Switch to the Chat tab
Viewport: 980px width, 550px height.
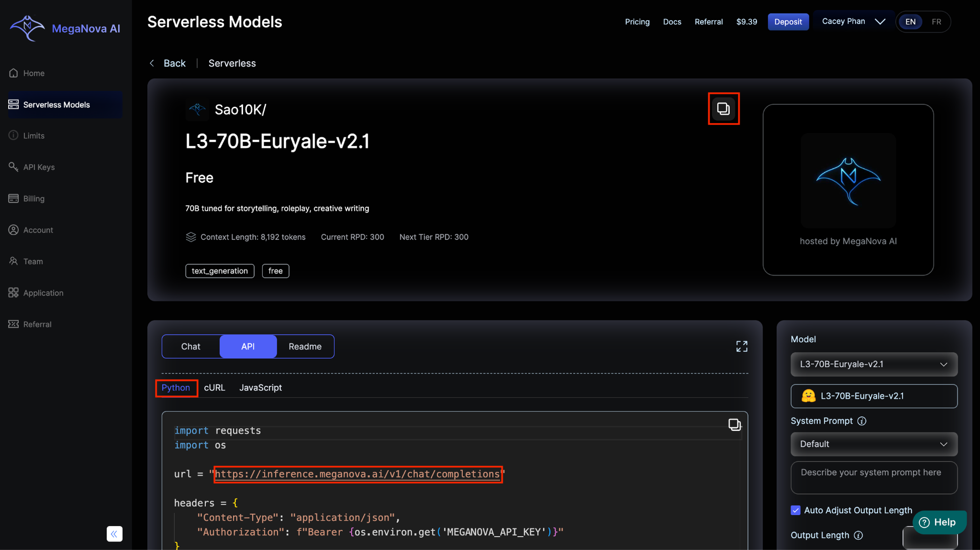(x=191, y=347)
